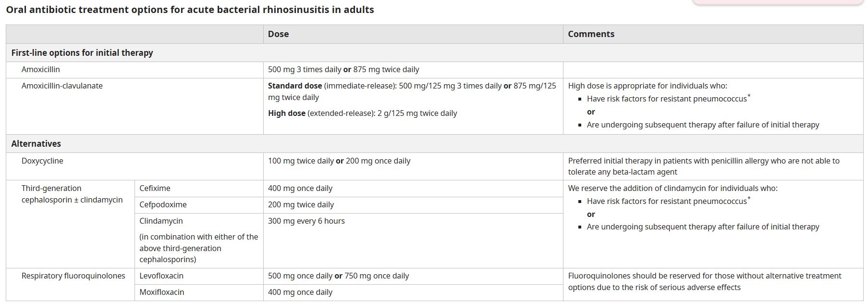868x304 pixels.
Task: Click the Dose column header
Action: tap(278, 34)
